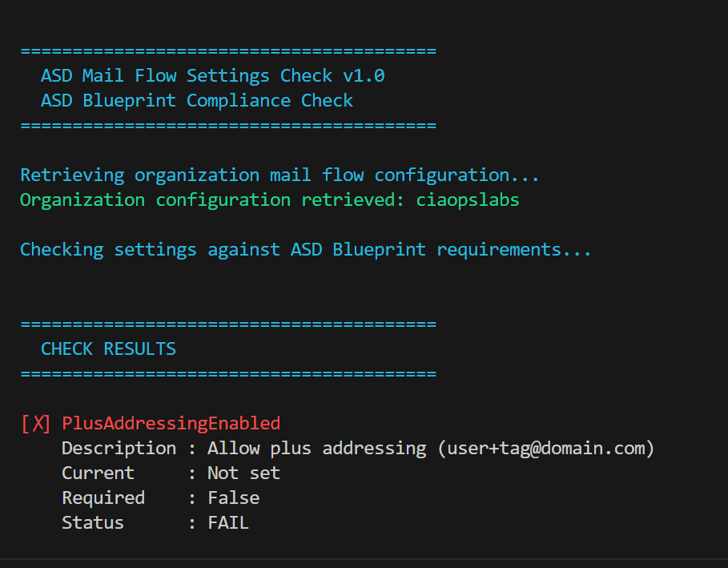The image size is (728, 568).
Task: Click the Checking settings against ASD Blueprint line
Action: [x=305, y=250]
